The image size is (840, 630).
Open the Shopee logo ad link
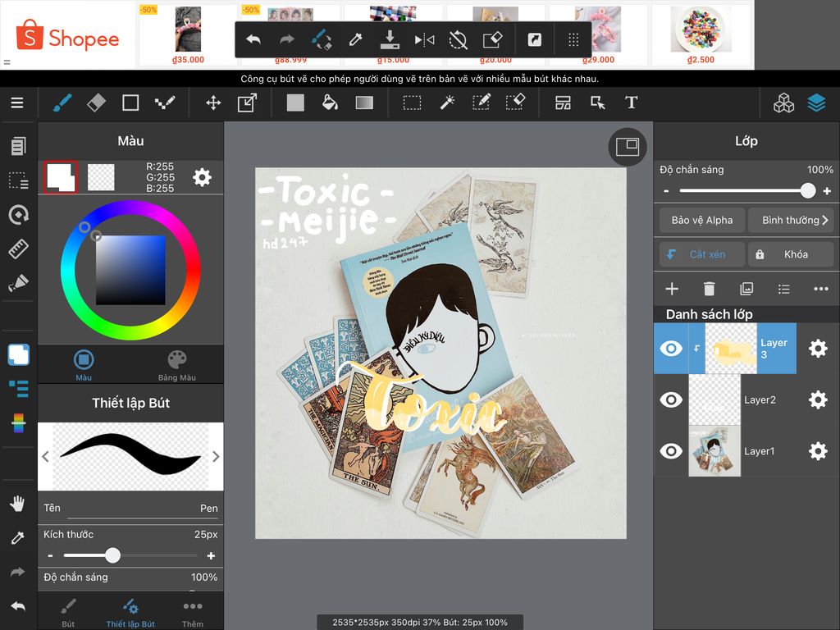(x=68, y=36)
